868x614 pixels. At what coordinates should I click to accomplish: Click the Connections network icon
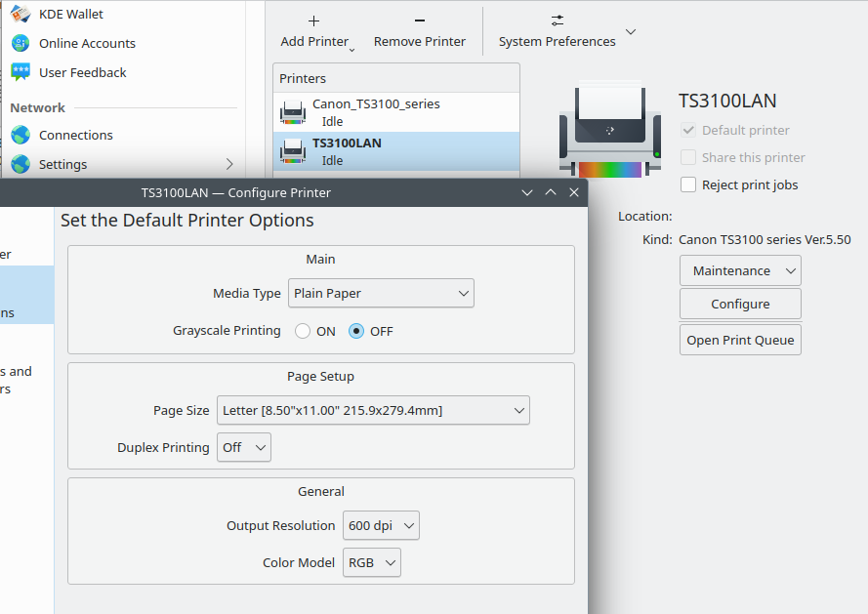point(21,135)
